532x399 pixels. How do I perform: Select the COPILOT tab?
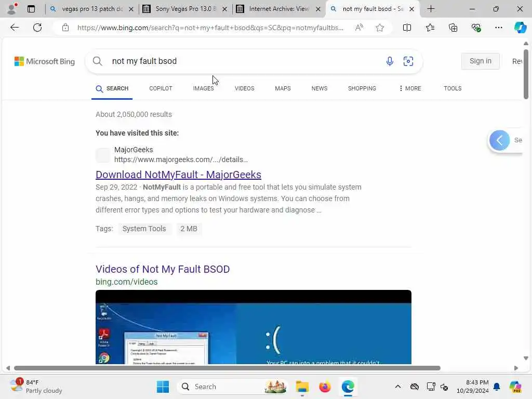tap(161, 88)
